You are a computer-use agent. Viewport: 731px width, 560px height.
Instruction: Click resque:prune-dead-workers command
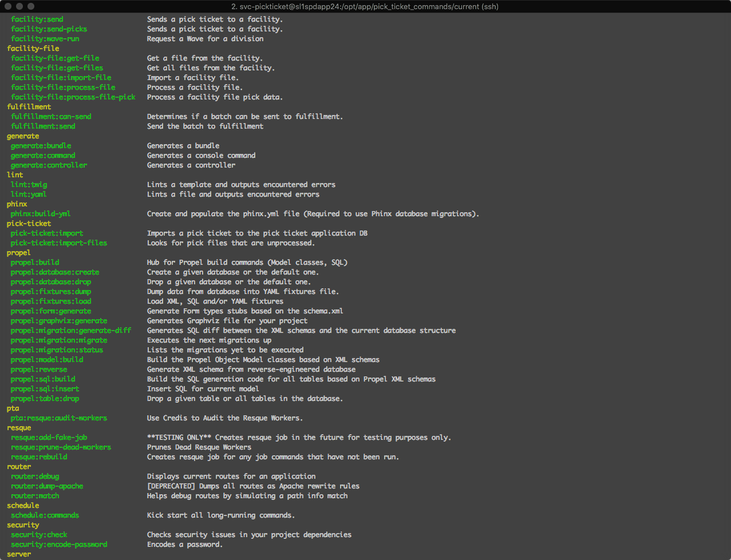(61, 447)
